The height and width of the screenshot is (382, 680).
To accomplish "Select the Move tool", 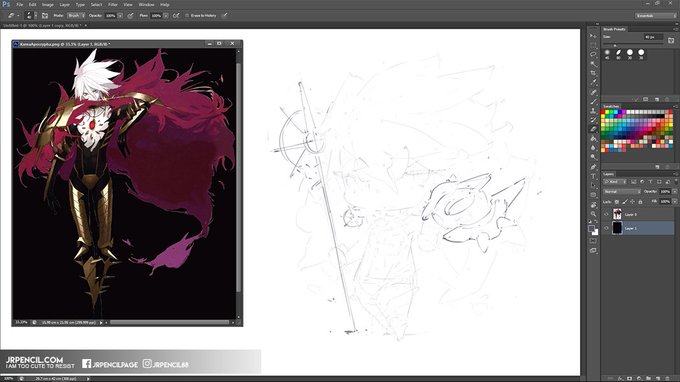I will tap(593, 36).
